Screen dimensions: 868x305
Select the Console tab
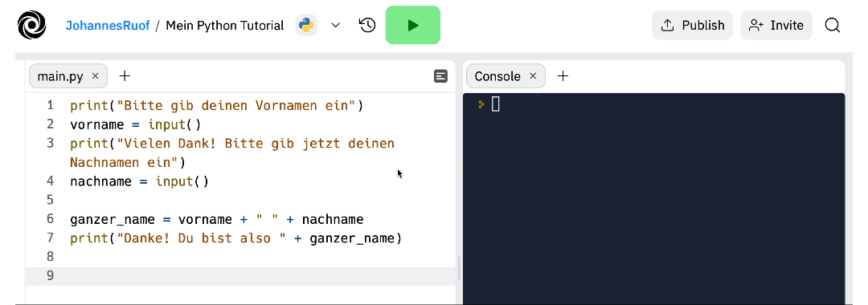click(497, 76)
